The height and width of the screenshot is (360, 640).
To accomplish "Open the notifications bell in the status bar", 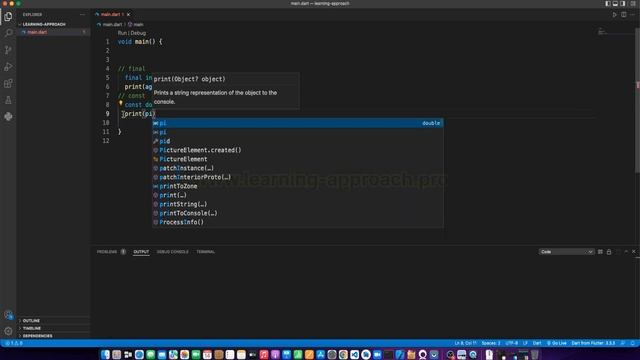I will pyautogui.click(x=633, y=343).
